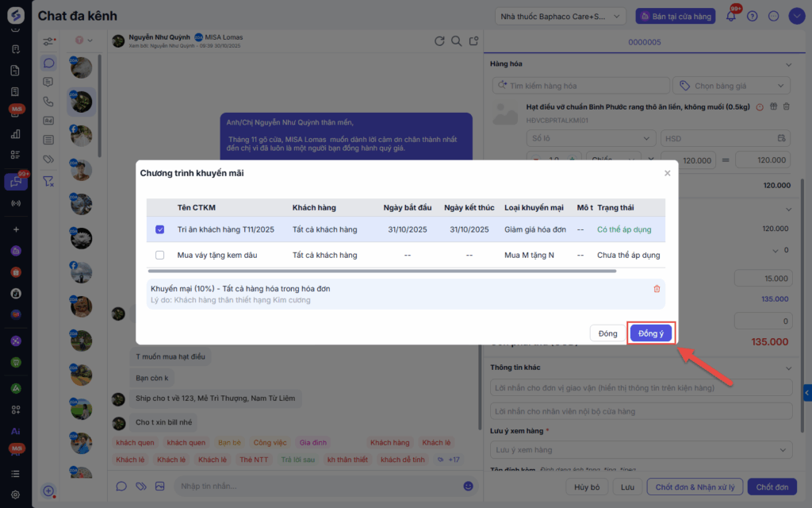
Task: Click the 'Bán tại cửa hàng' button
Action: [x=676, y=17]
